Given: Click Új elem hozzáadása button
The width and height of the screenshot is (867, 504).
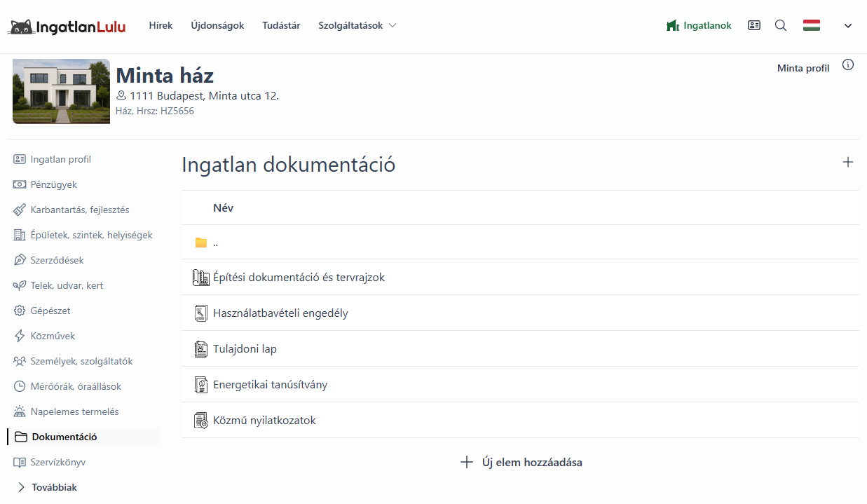Looking at the screenshot, I should pyautogui.click(x=521, y=462).
